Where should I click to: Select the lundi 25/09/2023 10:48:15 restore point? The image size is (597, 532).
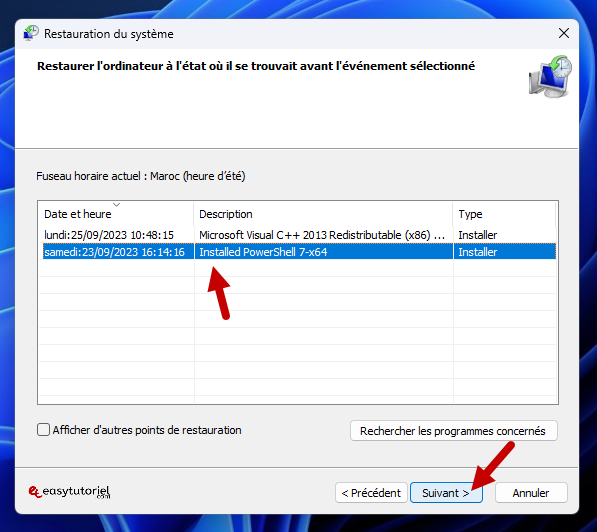coord(297,235)
